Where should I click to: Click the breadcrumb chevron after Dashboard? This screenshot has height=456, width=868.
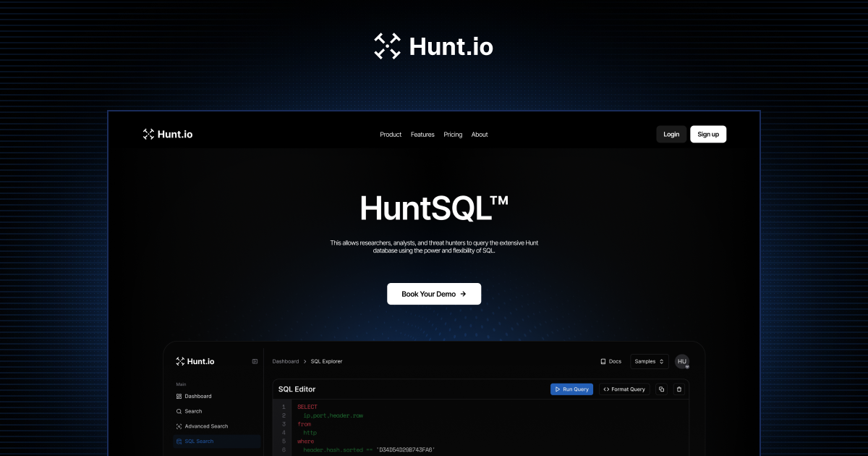(x=305, y=361)
